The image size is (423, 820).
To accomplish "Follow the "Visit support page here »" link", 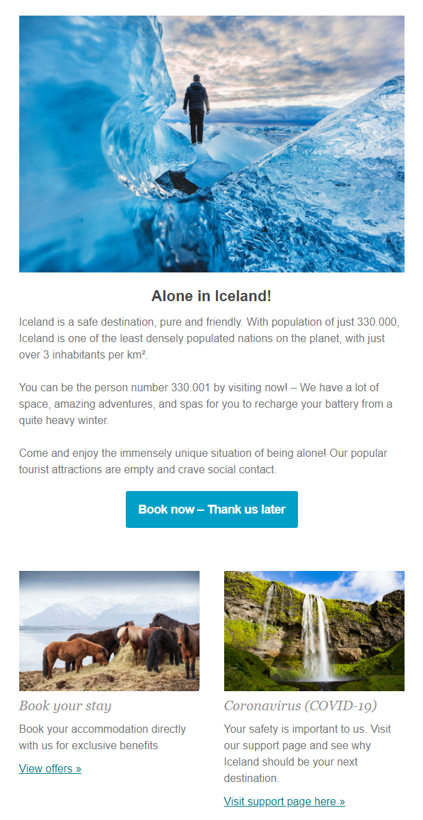I will coord(284,801).
